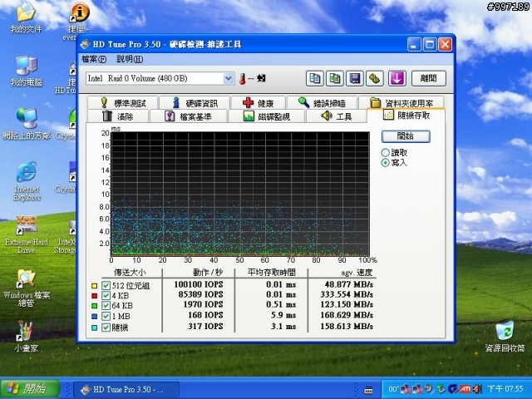Open the 網路上的芳鄰 desktop icon
This screenshot has height=399, width=532.
coord(26,124)
